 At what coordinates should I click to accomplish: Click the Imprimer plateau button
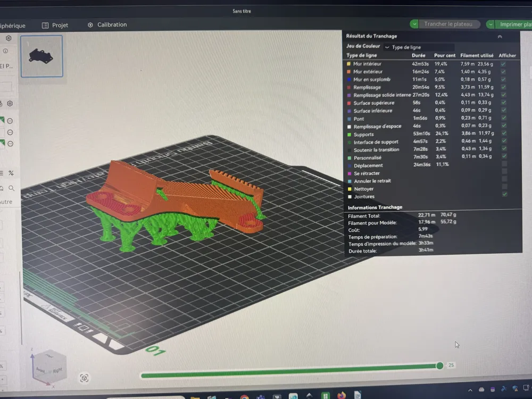pos(514,24)
